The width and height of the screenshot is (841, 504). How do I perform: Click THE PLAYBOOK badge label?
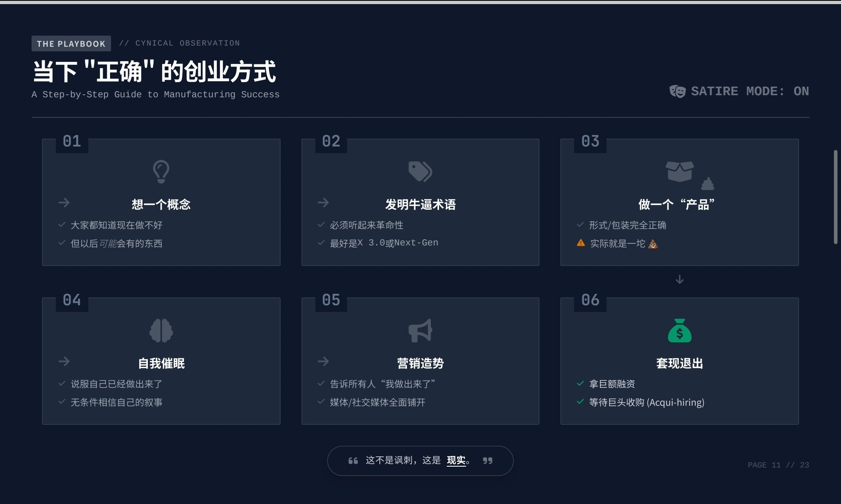(x=71, y=44)
